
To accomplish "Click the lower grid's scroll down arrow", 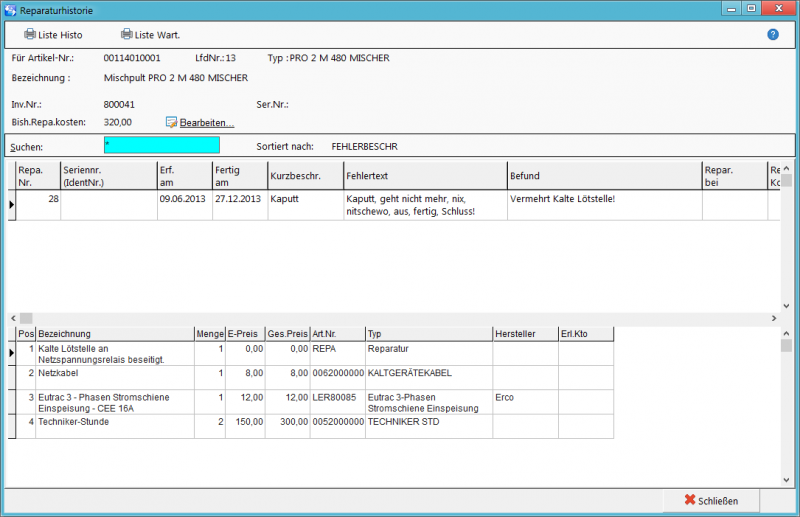I will click(786, 480).
